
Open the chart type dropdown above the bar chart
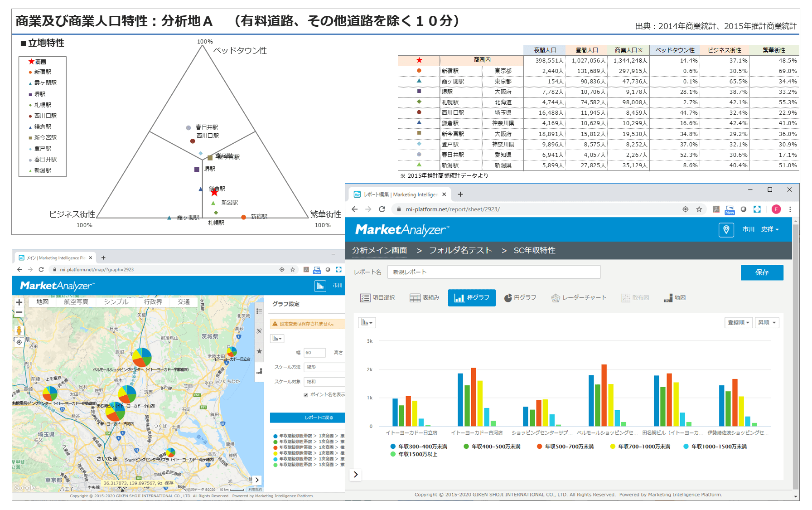click(x=367, y=323)
